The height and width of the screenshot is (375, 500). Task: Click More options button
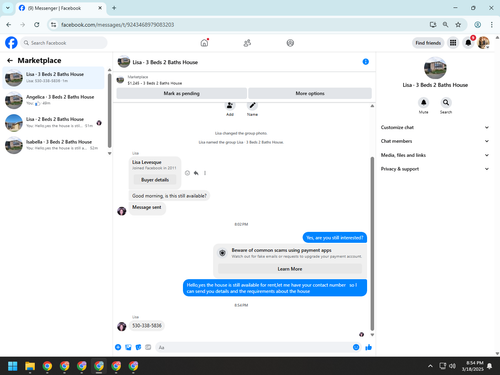(x=310, y=93)
